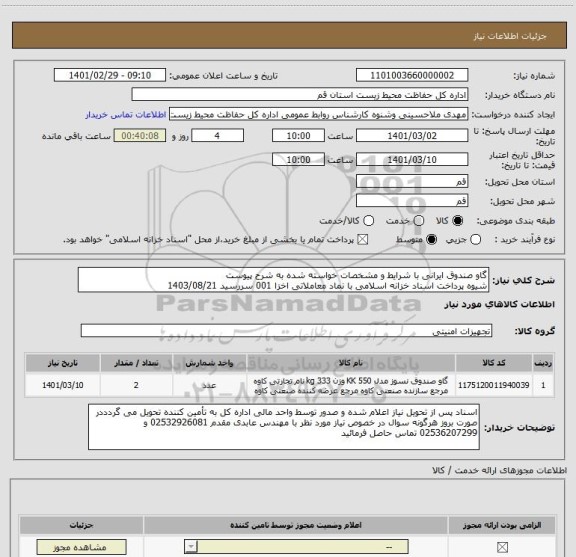Open the اعلام وضعیت مجوز dropdown
This screenshot has width=576, height=557.
pyautogui.click(x=296, y=547)
